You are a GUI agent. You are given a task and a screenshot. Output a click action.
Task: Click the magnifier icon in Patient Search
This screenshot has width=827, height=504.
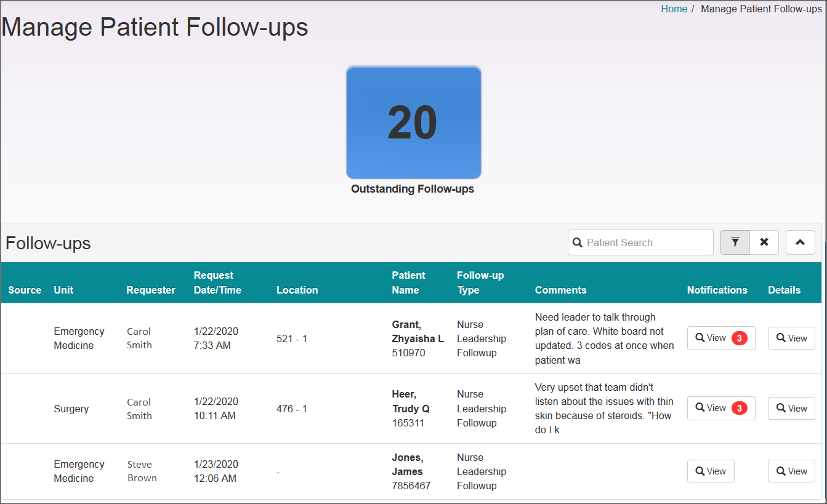click(x=578, y=242)
